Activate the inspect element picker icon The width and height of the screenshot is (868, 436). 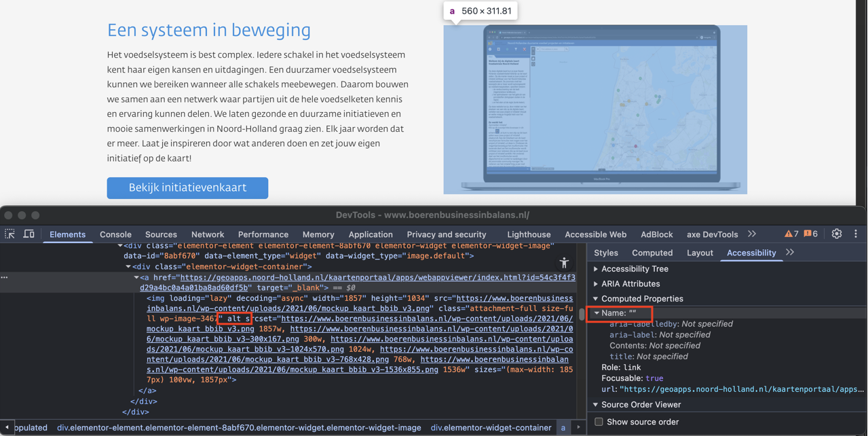(10, 234)
